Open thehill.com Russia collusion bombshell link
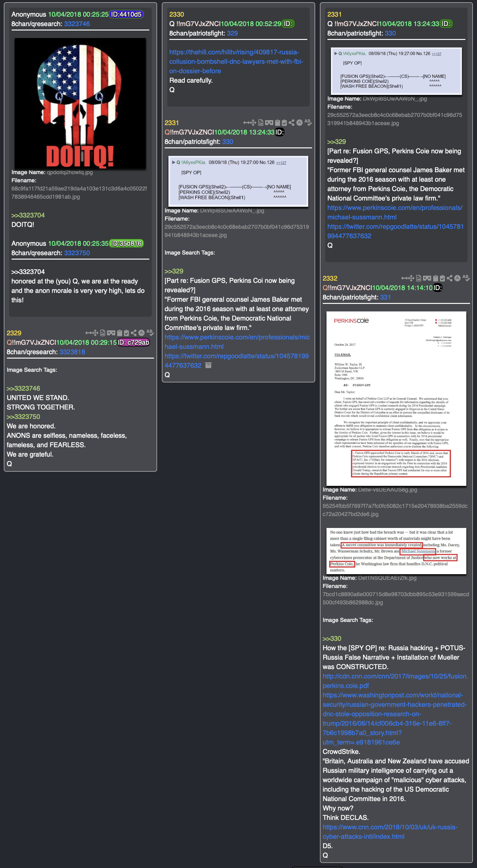Screen dimensions: 477x868 [x=236, y=62]
